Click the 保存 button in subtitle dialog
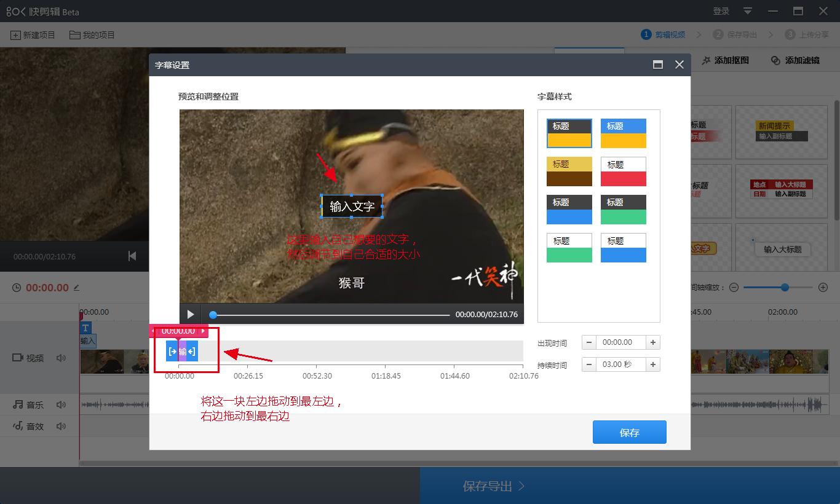 [x=629, y=432]
